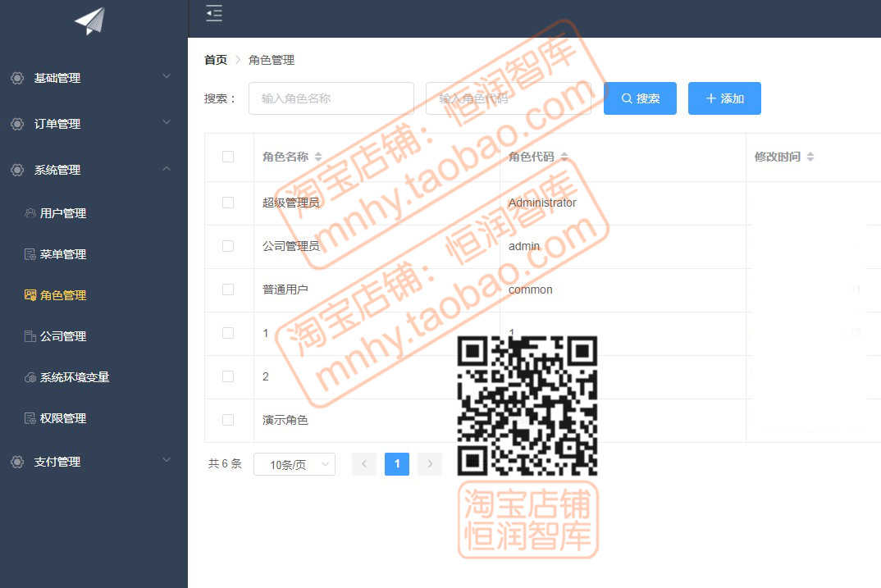Viewport: 881px width, 588px height.
Task: Open 公司管理 (Company Management) via its icon
Action: (x=29, y=336)
